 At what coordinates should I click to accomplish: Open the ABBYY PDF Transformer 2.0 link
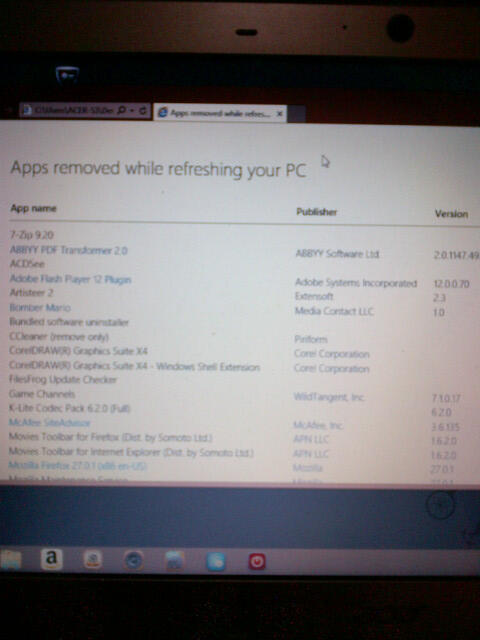[69, 250]
